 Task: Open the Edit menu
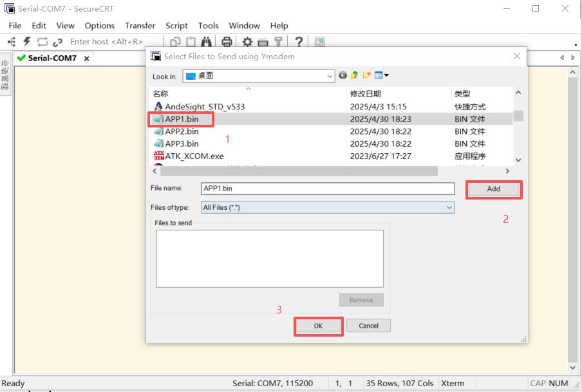(x=39, y=26)
